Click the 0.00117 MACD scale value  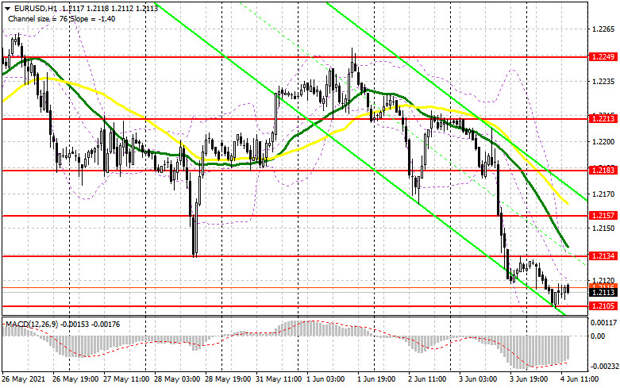click(603, 323)
